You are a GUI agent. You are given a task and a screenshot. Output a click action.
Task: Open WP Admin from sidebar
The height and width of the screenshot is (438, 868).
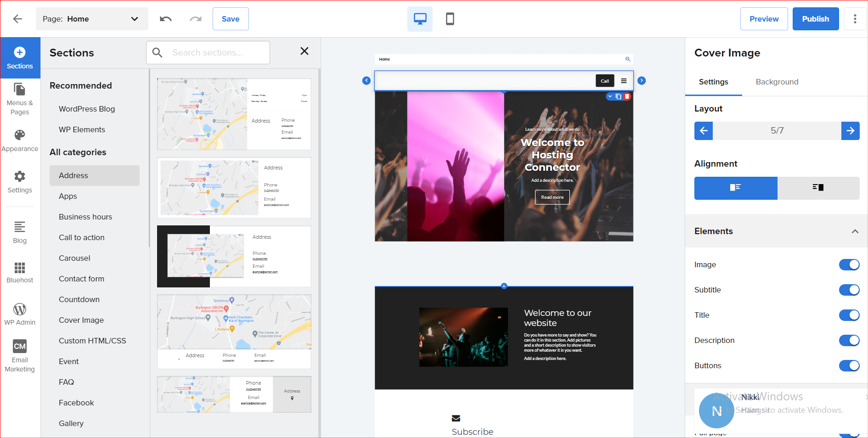coord(20,314)
